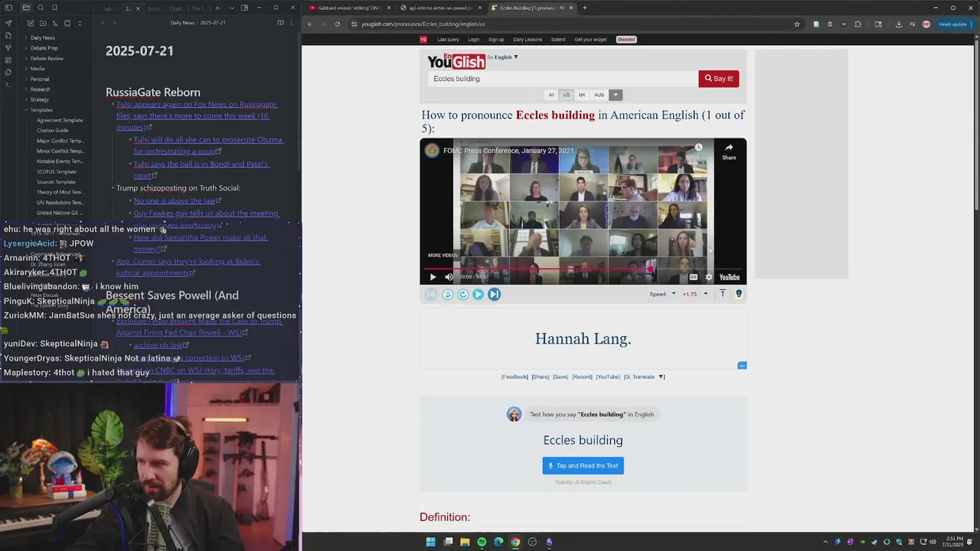Open Get your widget menu item
980x551 pixels.
coord(590,40)
